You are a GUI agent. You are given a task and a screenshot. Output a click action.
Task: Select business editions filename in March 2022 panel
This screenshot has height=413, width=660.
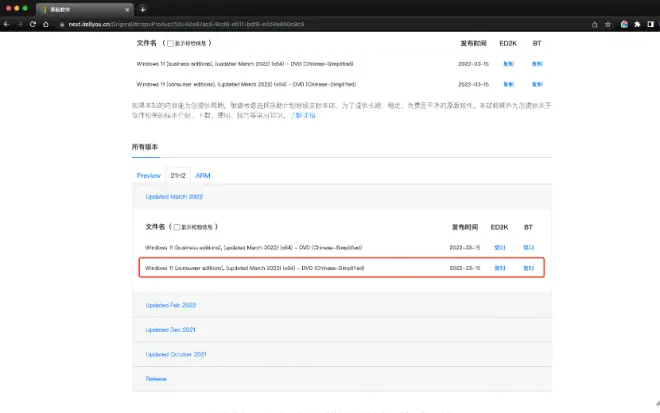[253, 248]
